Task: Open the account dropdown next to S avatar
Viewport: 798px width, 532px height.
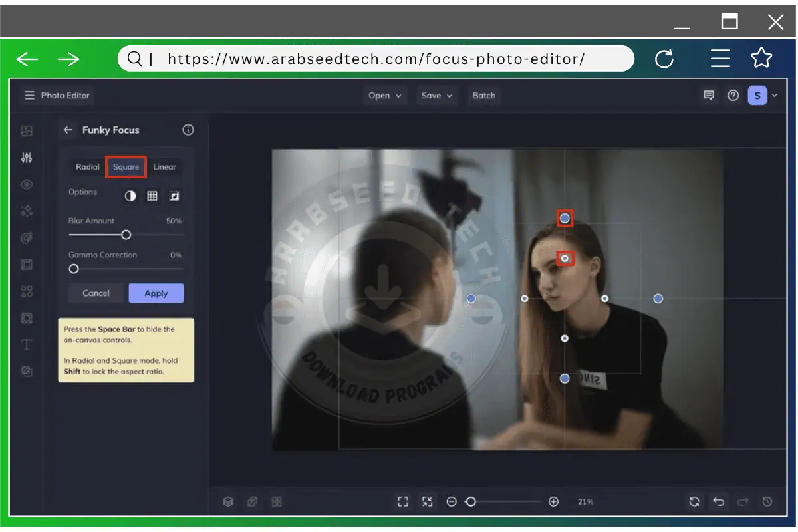Action: tap(775, 96)
